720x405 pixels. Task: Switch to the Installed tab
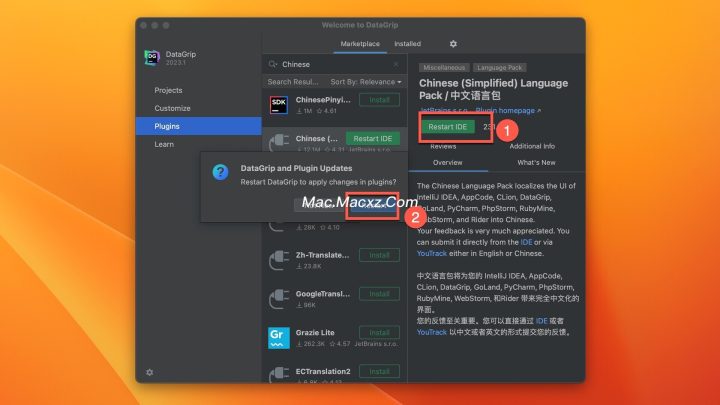coord(408,44)
